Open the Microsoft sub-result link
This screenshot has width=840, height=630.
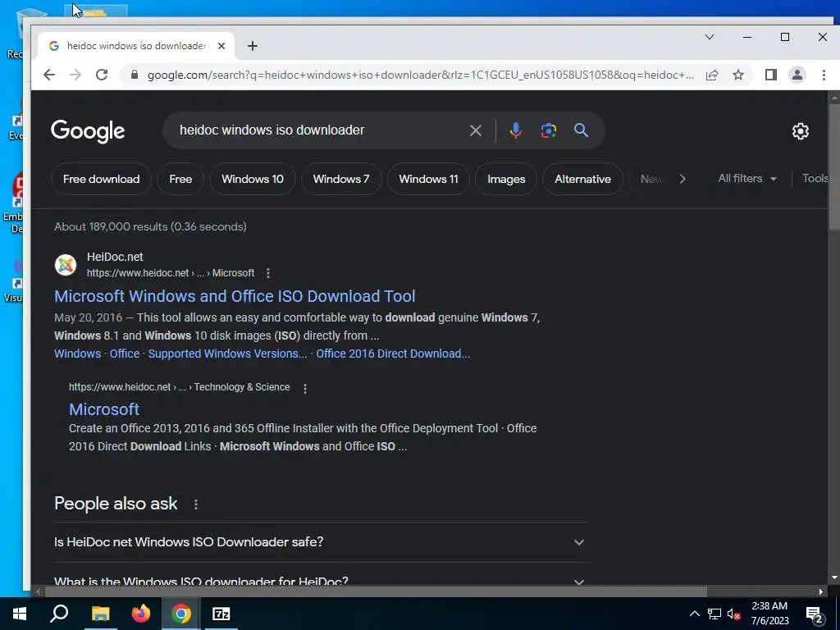click(104, 409)
